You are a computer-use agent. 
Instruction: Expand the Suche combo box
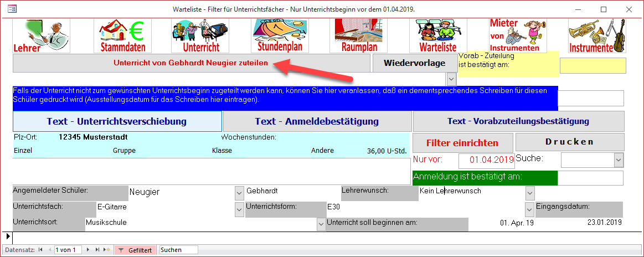point(619,160)
